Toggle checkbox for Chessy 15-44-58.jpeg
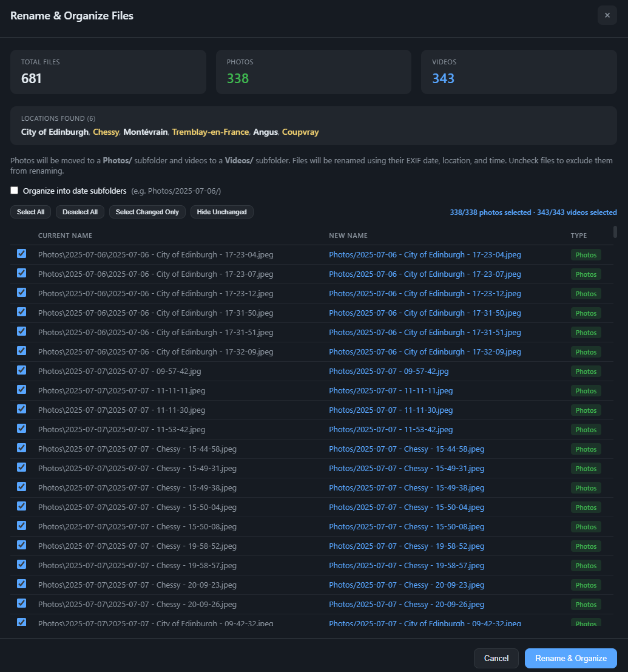The height and width of the screenshot is (672, 628). pyautogui.click(x=22, y=448)
